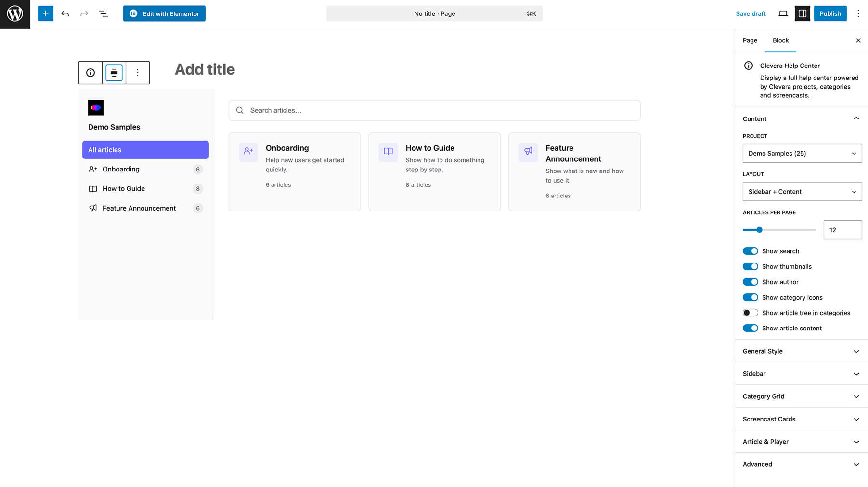Toggle the Settings sidebar panel icon
The image size is (868, 487).
[802, 13]
